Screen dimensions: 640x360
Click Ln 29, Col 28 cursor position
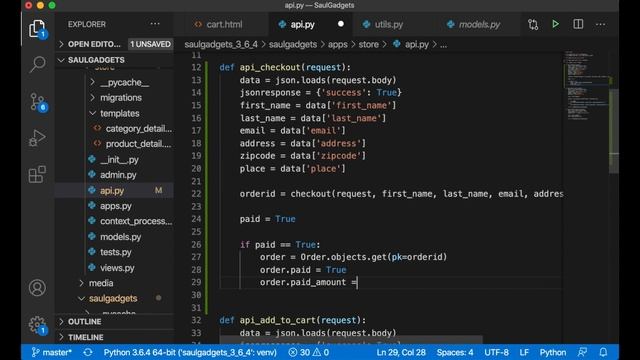[401, 352]
